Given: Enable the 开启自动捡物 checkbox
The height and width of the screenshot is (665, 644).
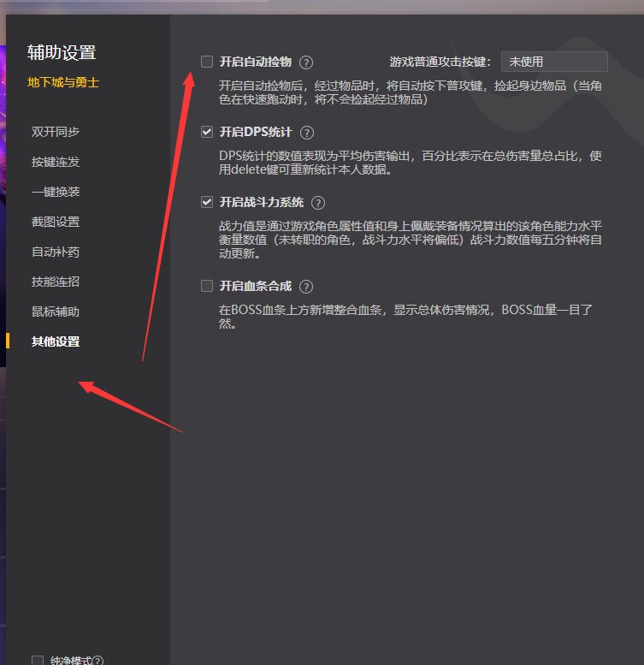Looking at the screenshot, I should coord(206,62).
